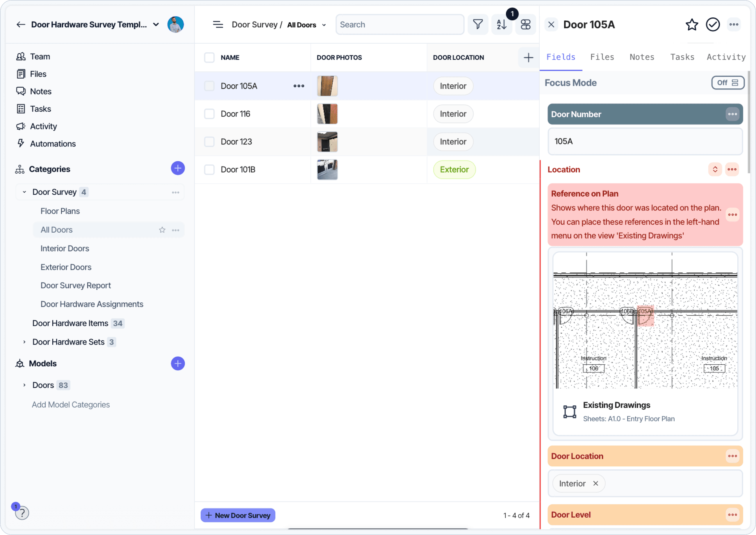Image resolution: width=756 pixels, height=535 pixels.
Task: Open the Activity tab in detail panel
Action: [726, 57]
